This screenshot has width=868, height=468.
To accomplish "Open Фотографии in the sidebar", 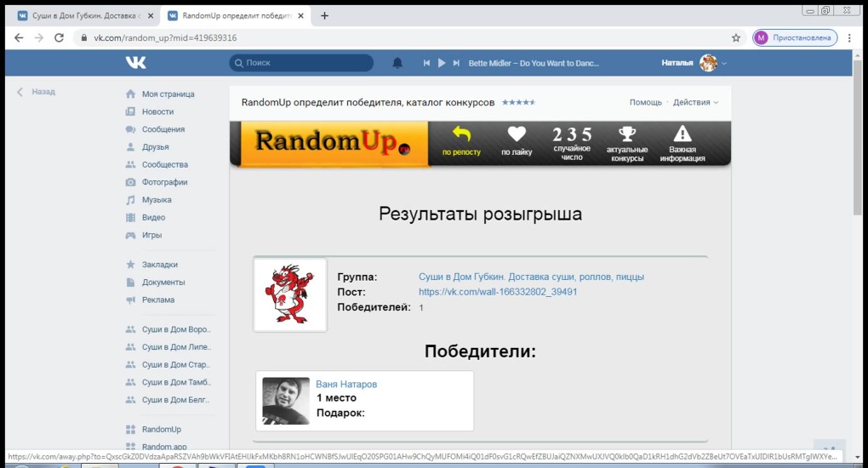I will coord(164,182).
